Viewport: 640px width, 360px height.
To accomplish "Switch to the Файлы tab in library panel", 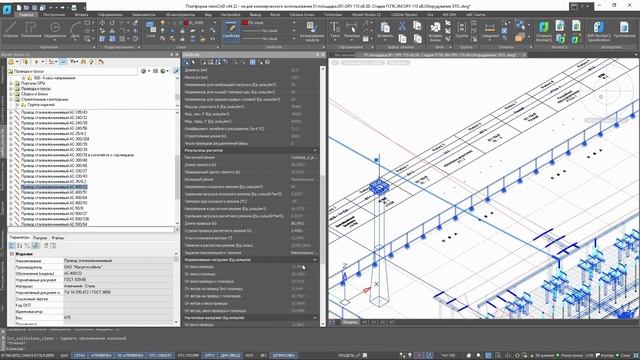I will (x=58, y=238).
